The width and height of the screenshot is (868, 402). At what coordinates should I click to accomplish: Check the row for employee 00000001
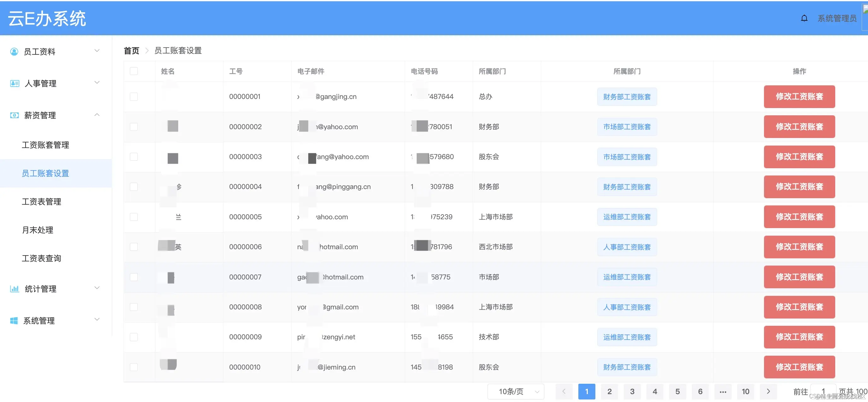tap(134, 97)
